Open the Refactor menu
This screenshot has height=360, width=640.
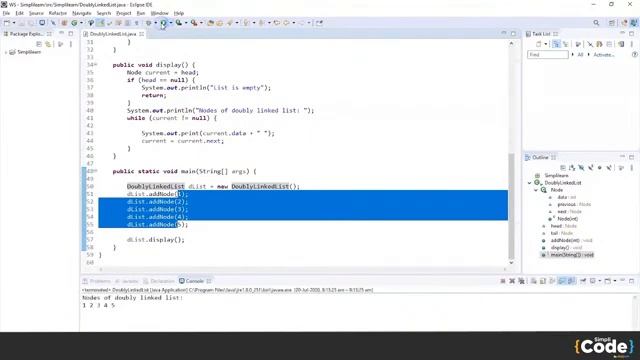click(x=58, y=13)
